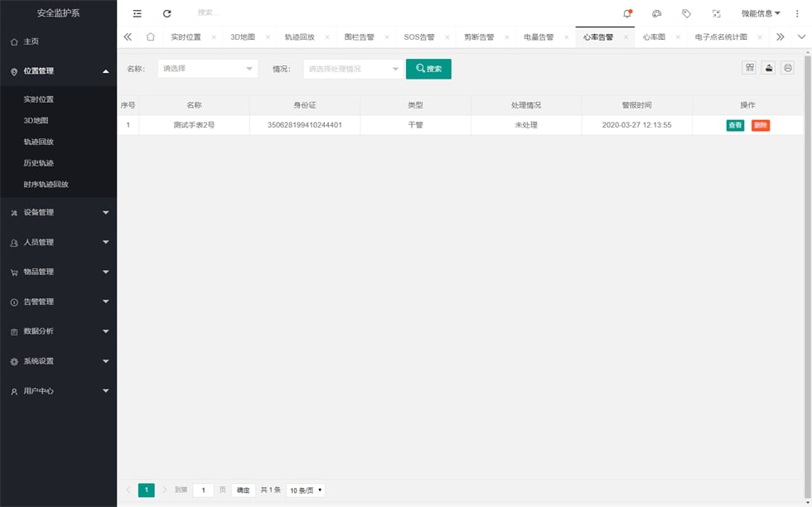
Task: Go to the home tab icon
Action: point(150,37)
